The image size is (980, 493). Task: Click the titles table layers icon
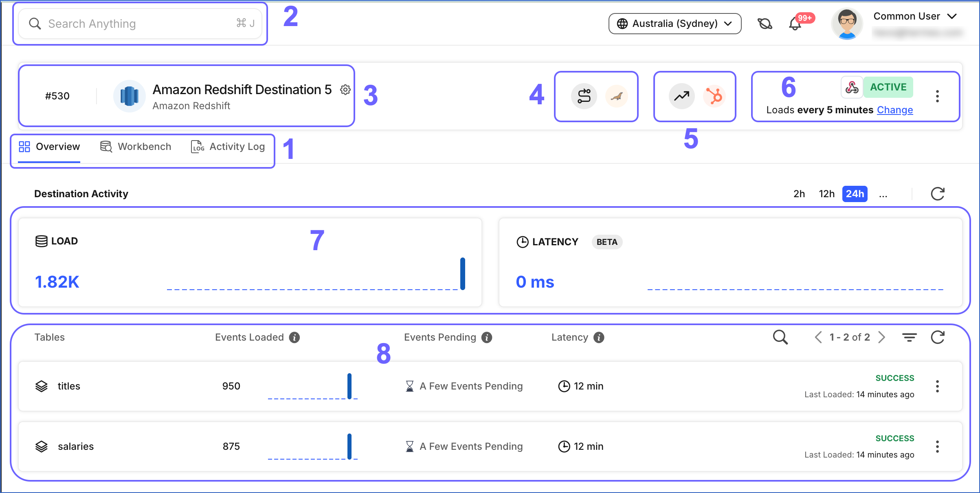(42, 386)
